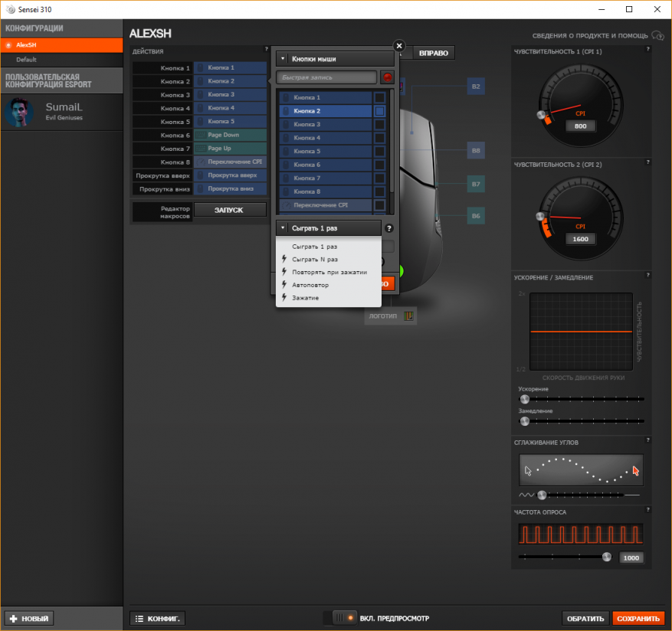Open action dropdown for Кнопка 8 CPI
Screen dimensions: 672x631
click(x=230, y=162)
